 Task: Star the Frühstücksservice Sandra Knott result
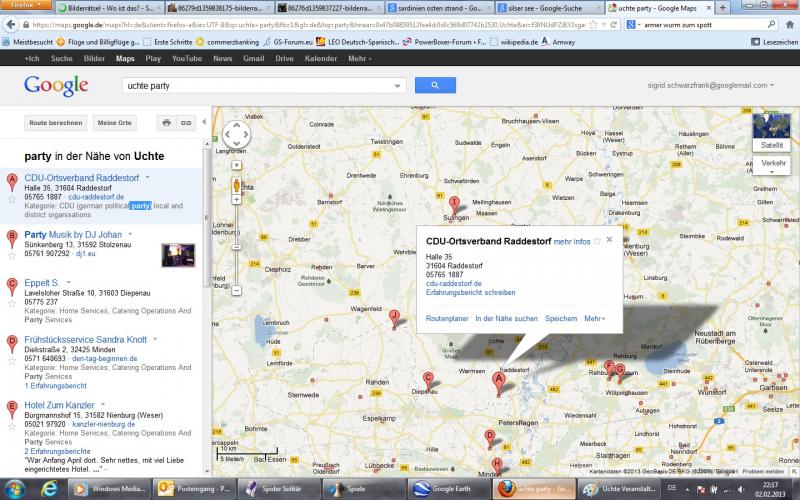(12, 360)
